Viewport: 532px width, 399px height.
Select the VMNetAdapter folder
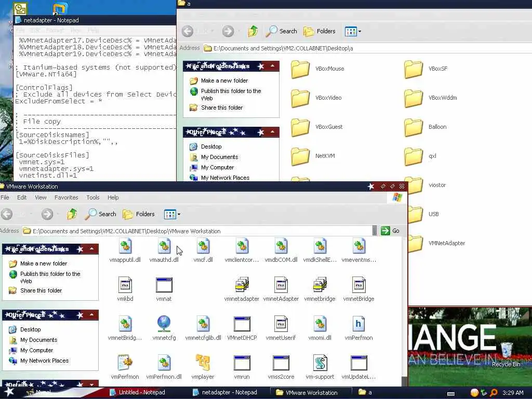coord(436,243)
